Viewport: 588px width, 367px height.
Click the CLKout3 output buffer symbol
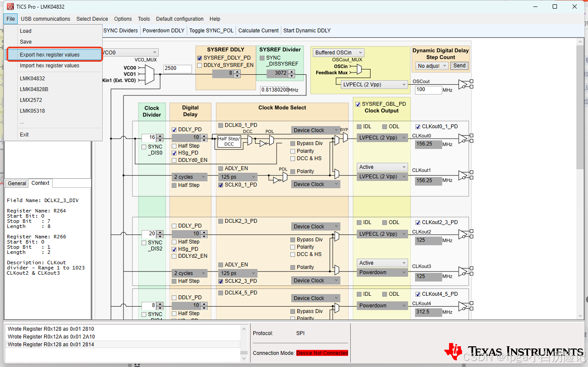point(466,271)
